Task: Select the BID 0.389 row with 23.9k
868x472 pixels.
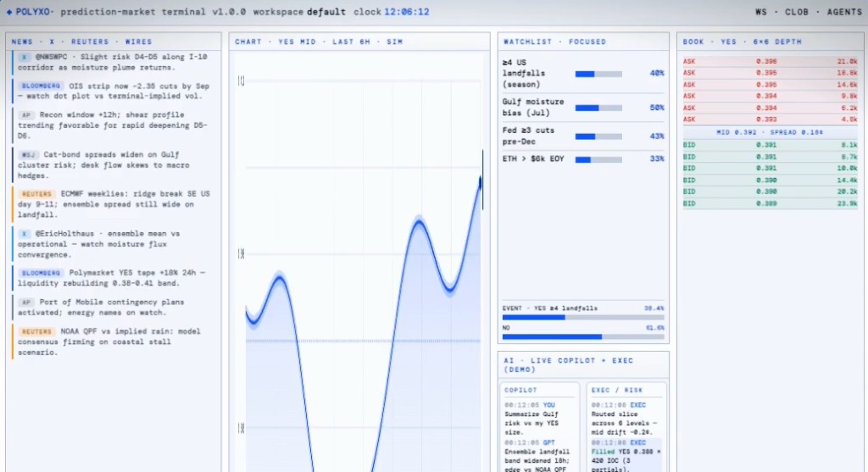Action: click(770, 203)
